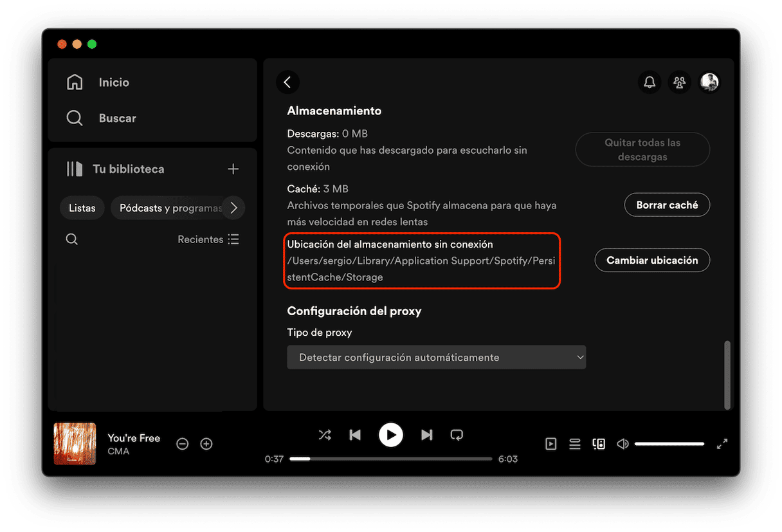Click Borrar caché button
This screenshot has height=532, width=782.
click(667, 205)
